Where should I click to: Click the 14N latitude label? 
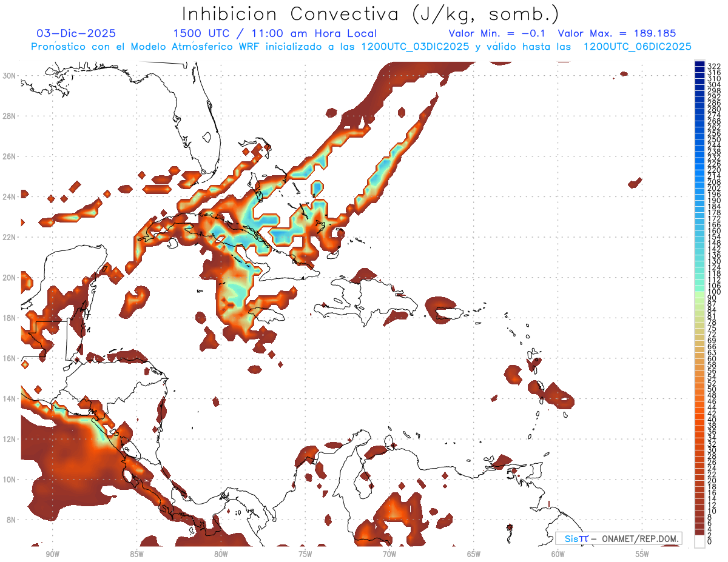click(x=10, y=399)
